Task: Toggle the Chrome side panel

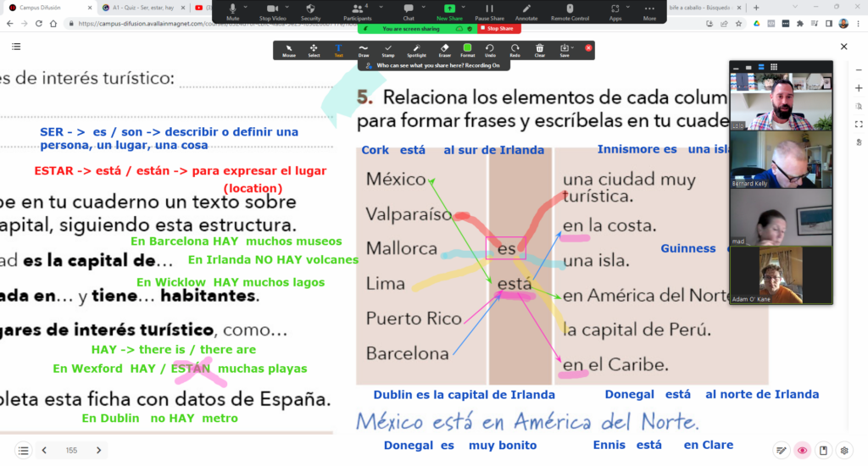Action: 829,24
